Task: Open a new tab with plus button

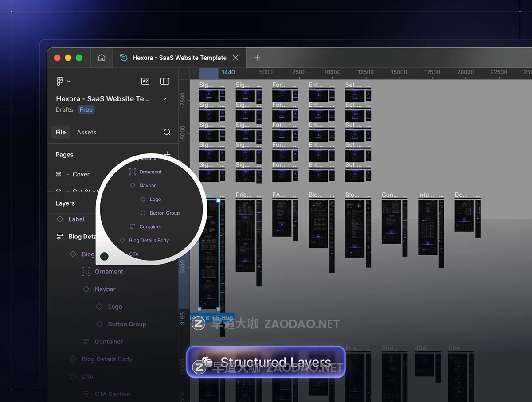Action: [x=257, y=58]
